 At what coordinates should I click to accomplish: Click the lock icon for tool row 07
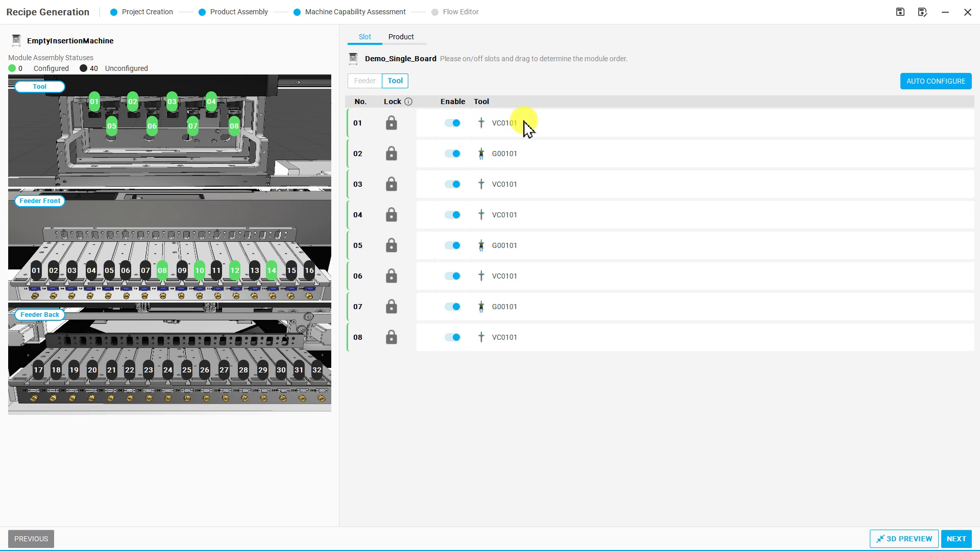pyautogui.click(x=391, y=307)
